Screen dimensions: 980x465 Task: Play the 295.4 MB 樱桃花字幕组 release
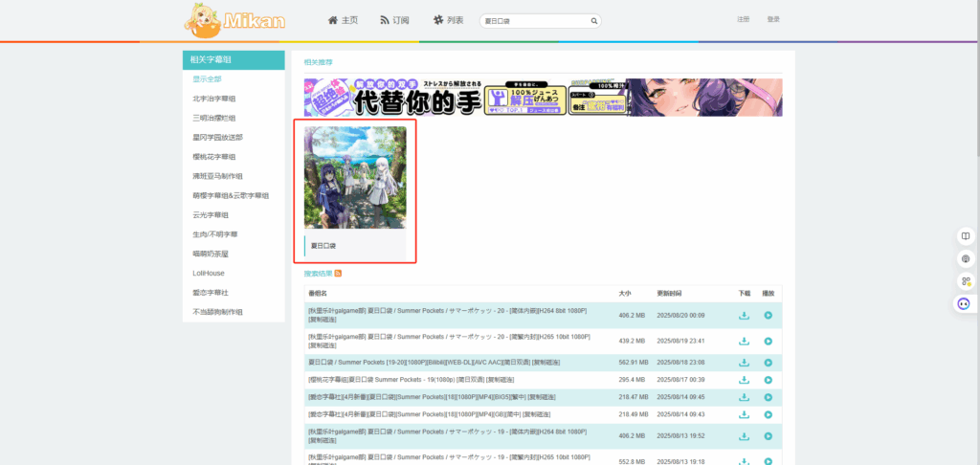pyautogui.click(x=768, y=380)
